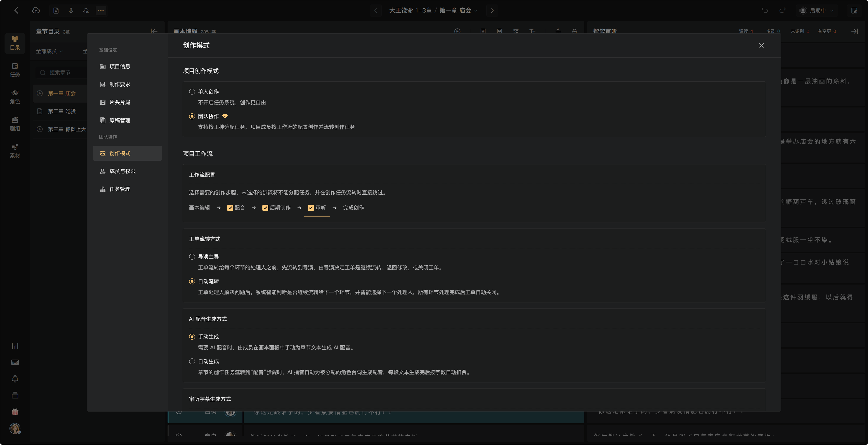Select chapter 第三章 in list
868x445 pixels.
click(x=60, y=129)
